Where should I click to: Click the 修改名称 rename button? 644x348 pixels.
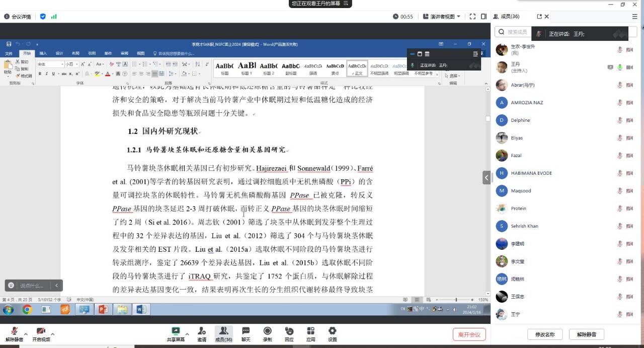coord(545,334)
